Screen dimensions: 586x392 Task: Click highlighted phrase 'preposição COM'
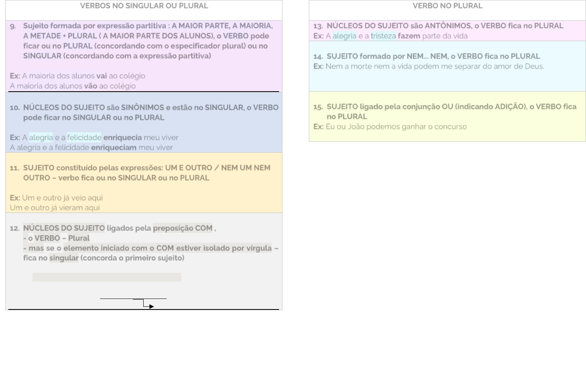coord(183,228)
